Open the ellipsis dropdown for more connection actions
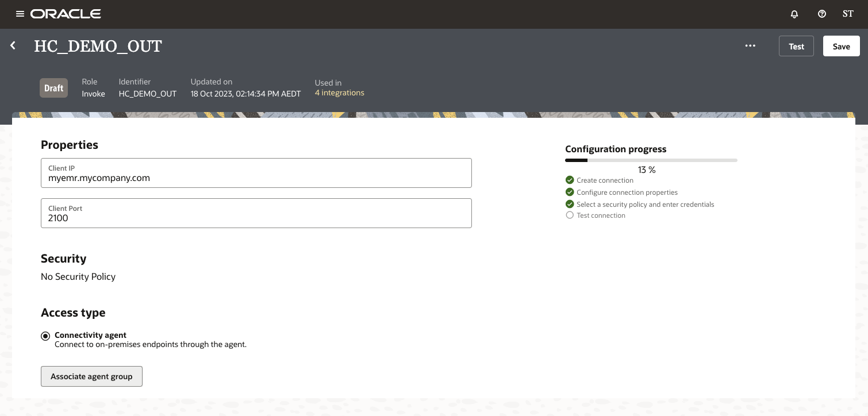 pyautogui.click(x=750, y=45)
